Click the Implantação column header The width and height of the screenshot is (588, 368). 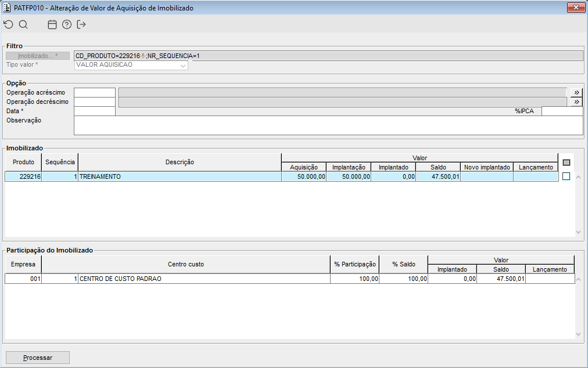349,167
